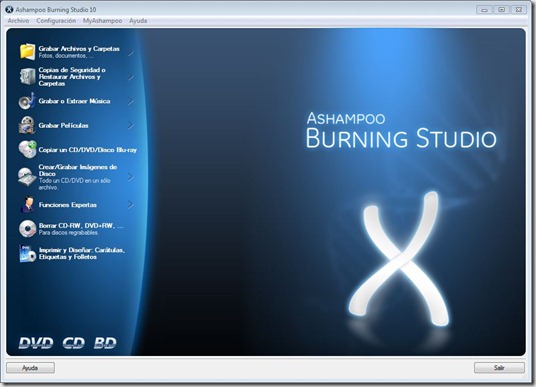This screenshot has width=536, height=387.
Task: Expand the arrow beside Crear/Grabar Imágenes de Disco
Action: coord(131,177)
